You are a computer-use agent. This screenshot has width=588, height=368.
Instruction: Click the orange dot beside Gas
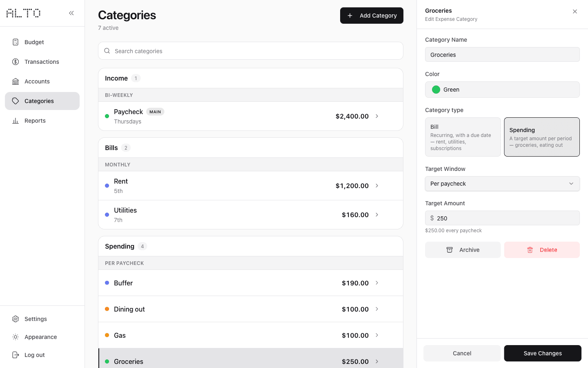(107, 335)
